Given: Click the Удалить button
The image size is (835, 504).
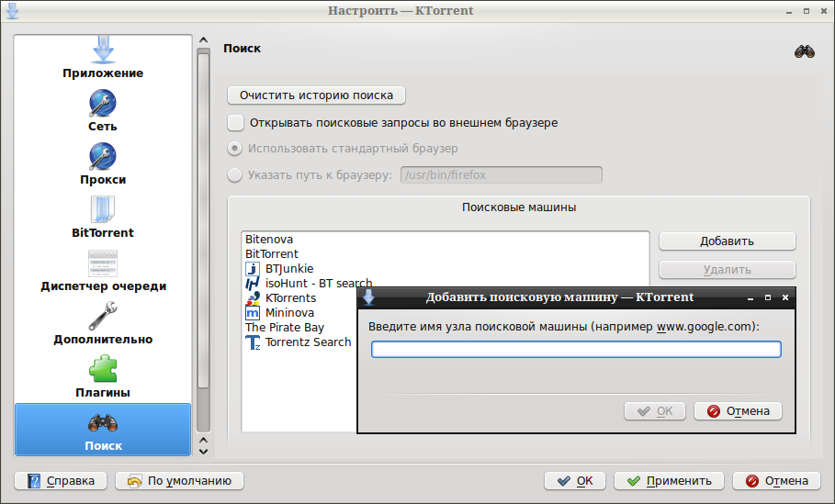Looking at the screenshot, I should (727, 270).
